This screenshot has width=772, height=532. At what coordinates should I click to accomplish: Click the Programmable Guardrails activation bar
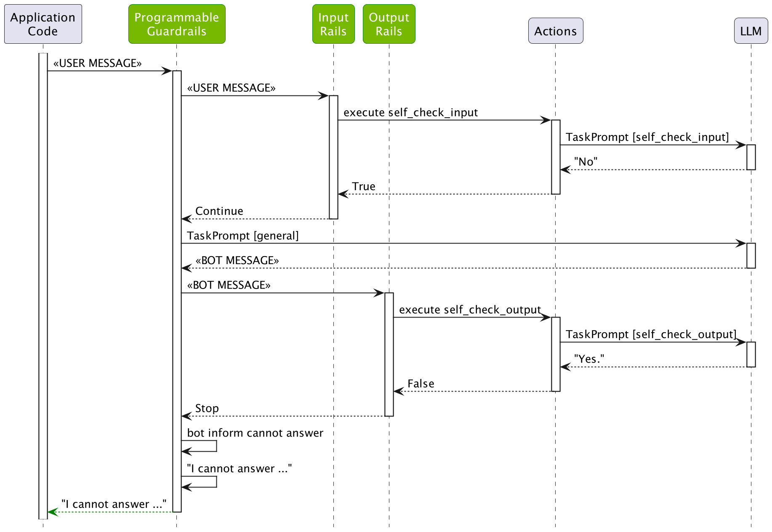177,294
